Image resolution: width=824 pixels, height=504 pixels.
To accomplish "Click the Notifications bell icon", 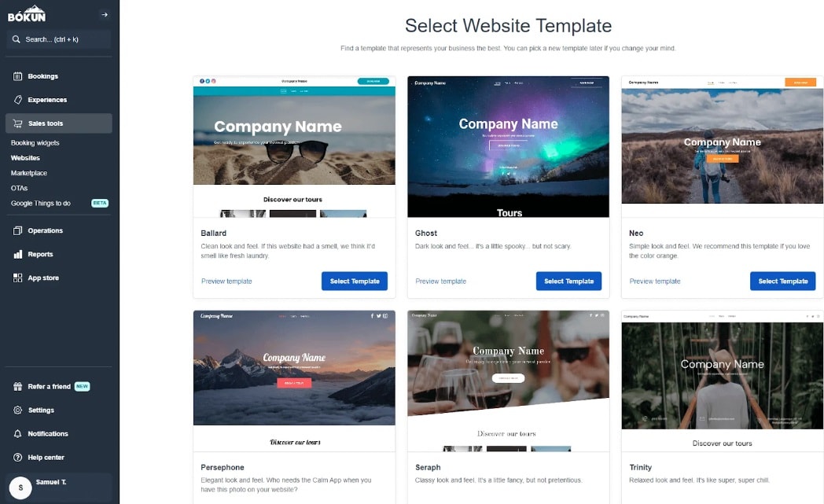I will pos(17,434).
